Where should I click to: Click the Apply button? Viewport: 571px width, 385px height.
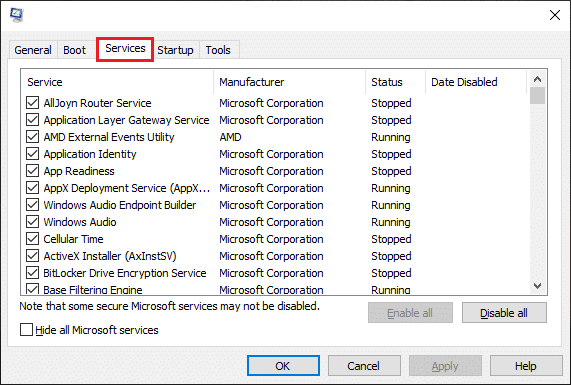point(445,366)
